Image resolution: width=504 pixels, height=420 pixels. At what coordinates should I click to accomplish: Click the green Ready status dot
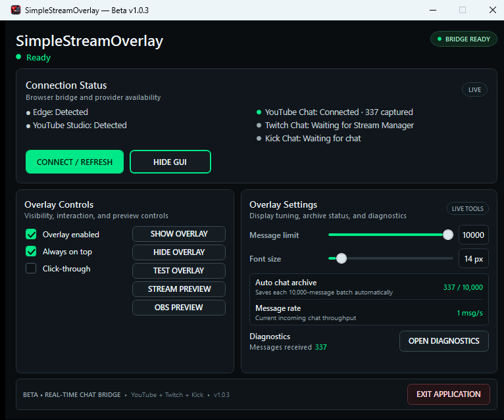click(18, 57)
